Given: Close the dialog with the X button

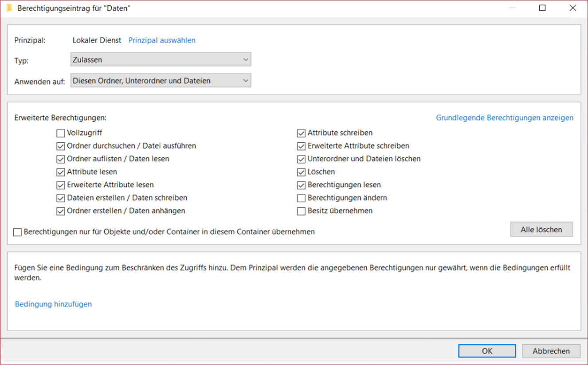Looking at the screenshot, I should pos(572,8).
